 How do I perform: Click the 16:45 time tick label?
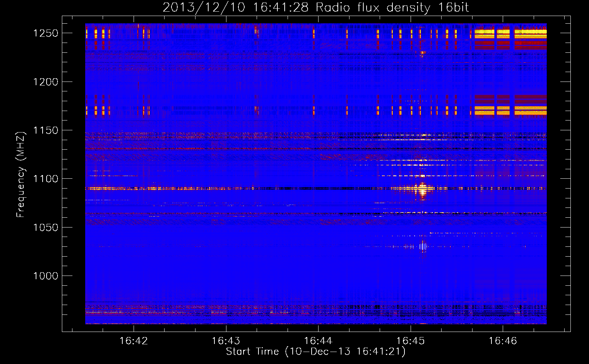[410, 341]
